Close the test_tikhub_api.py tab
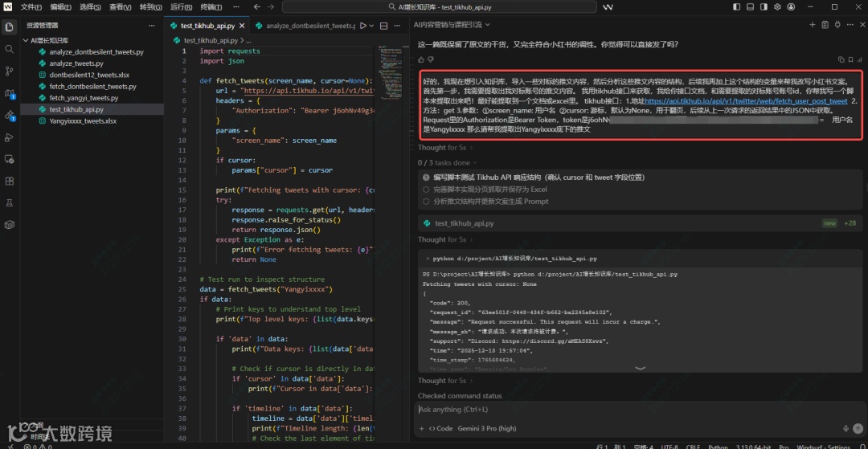Viewport: 868px width, 449px height. (x=242, y=26)
